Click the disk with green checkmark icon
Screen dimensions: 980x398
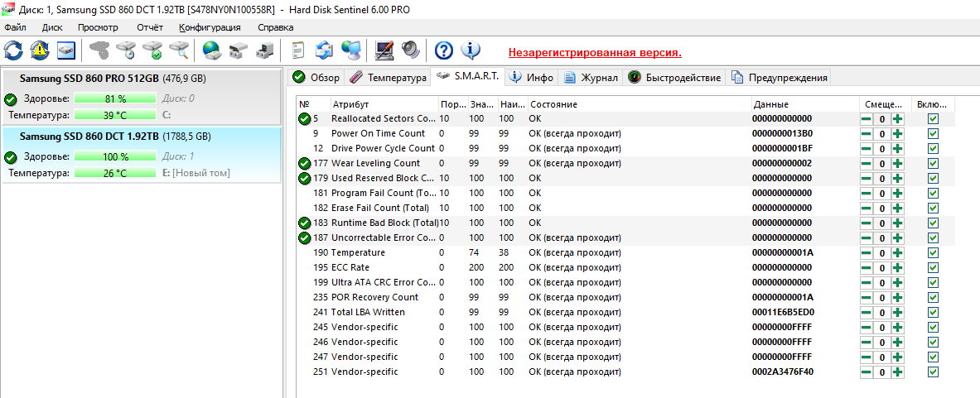[x=152, y=50]
